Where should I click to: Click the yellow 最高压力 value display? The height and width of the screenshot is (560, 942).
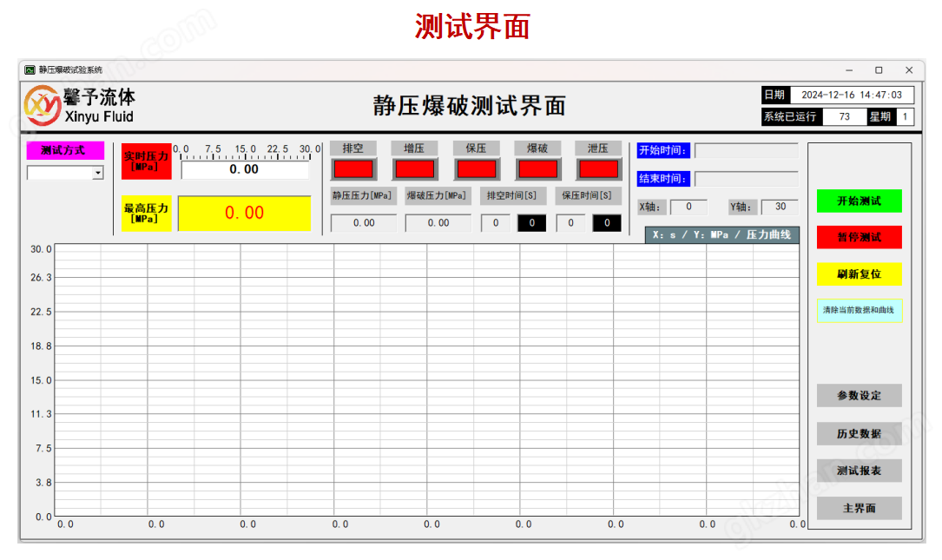coord(245,213)
